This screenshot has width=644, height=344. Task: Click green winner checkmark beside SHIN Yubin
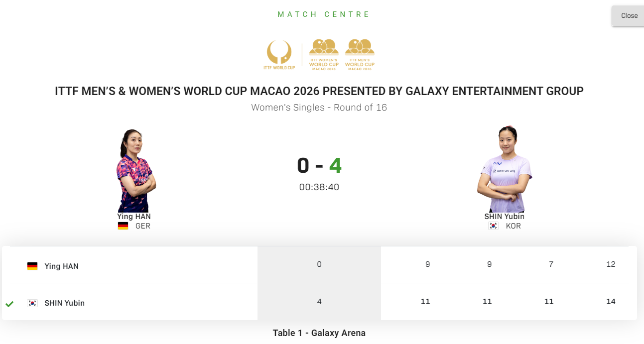pyautogui.click(x=9, y=304)
